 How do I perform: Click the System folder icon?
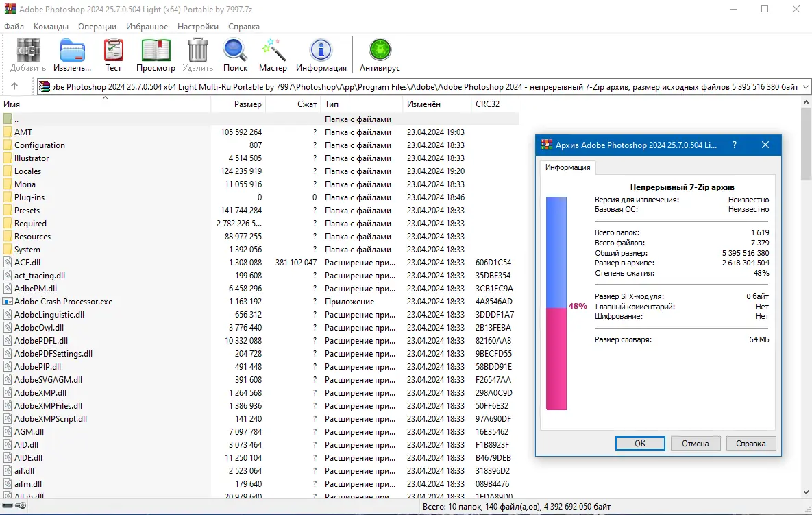point(8,249)
